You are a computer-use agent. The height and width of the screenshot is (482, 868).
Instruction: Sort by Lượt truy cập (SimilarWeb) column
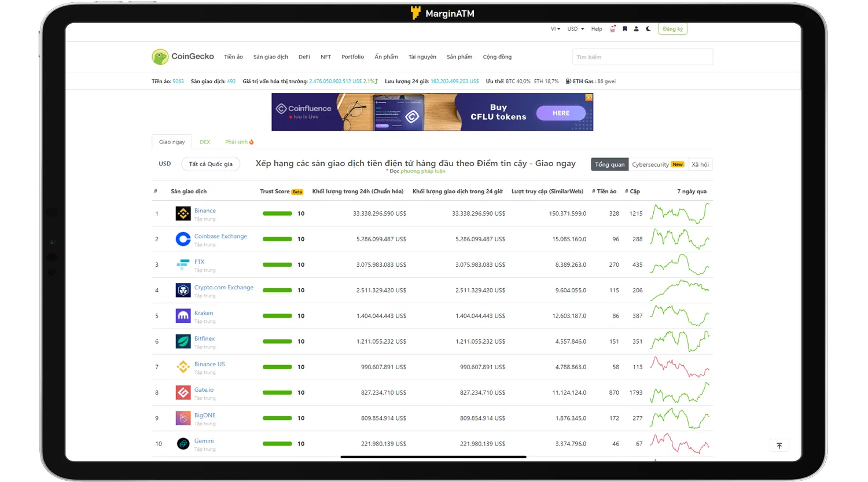pos(547,192)
